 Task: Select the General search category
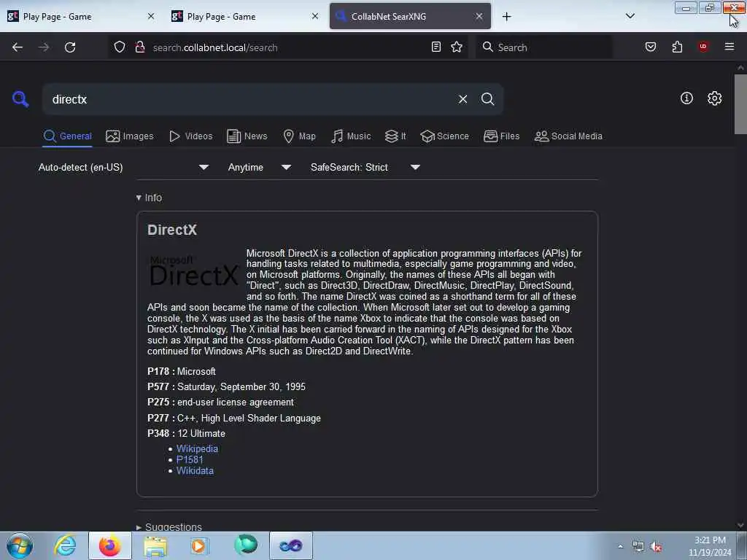click(x=67, y=136)
